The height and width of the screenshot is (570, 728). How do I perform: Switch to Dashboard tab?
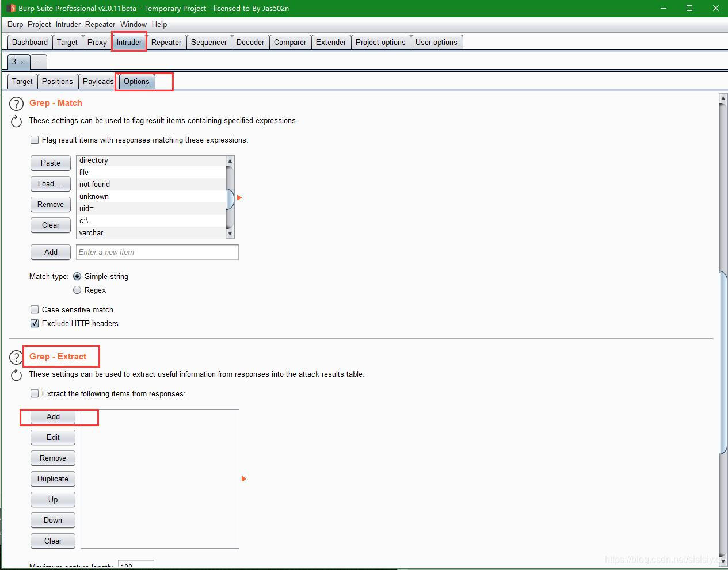point(30,42)
